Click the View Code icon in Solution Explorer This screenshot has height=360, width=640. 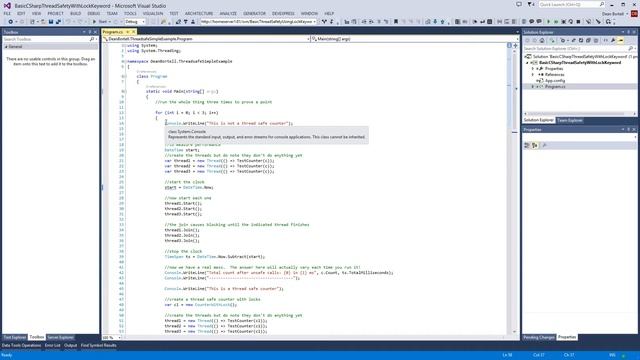pyautogui.click(x=605, y=40)
